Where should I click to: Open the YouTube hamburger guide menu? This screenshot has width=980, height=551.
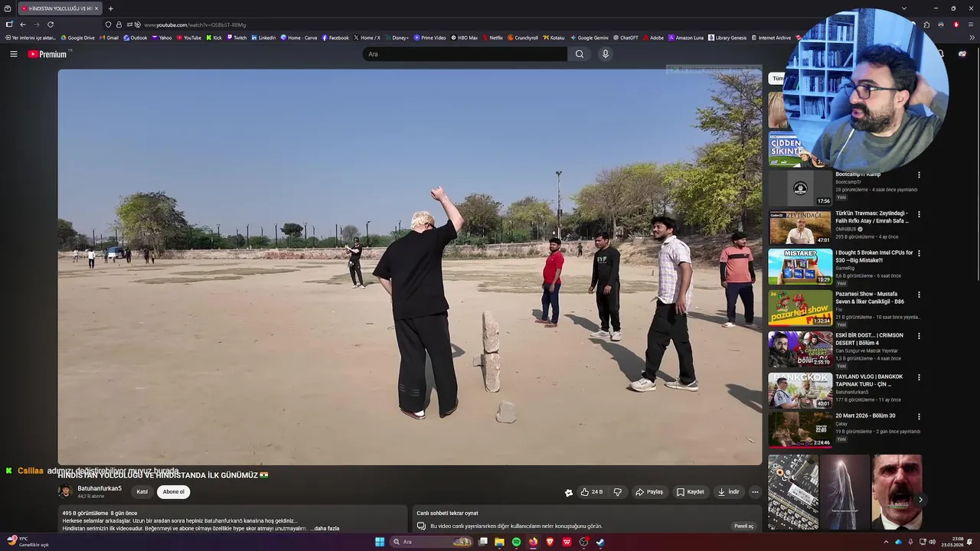(13, 54)
